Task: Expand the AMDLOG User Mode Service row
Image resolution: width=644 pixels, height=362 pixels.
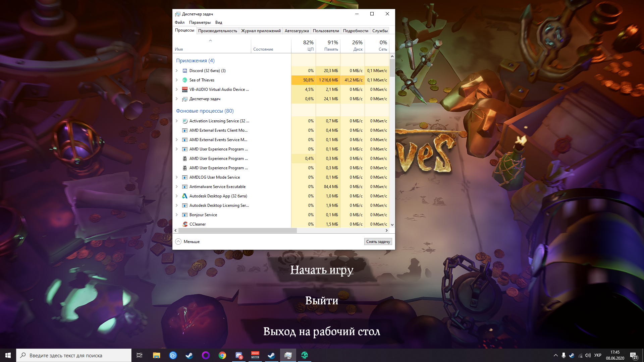Action: 177,177
